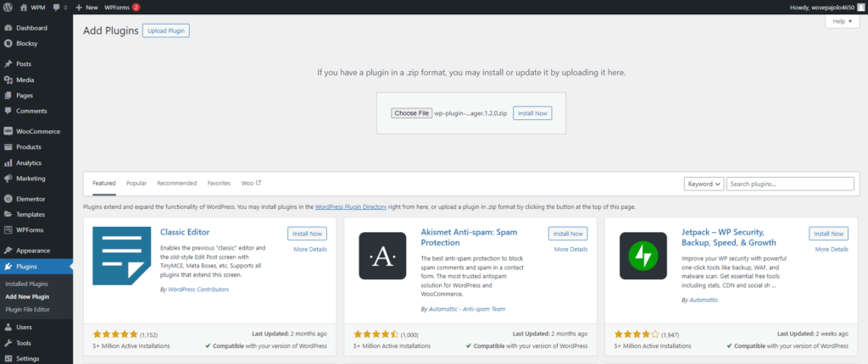
Task: Click the Search plugins input field
Action: click(790, 184)
